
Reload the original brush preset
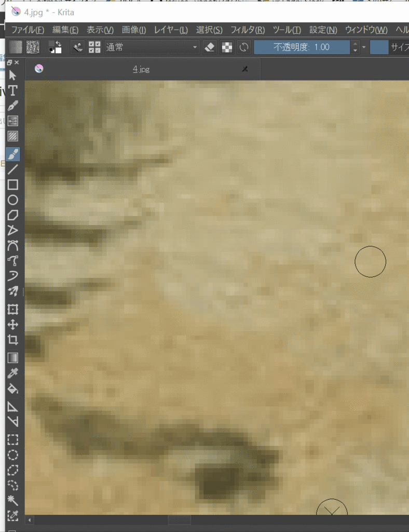tap(244, 47)
